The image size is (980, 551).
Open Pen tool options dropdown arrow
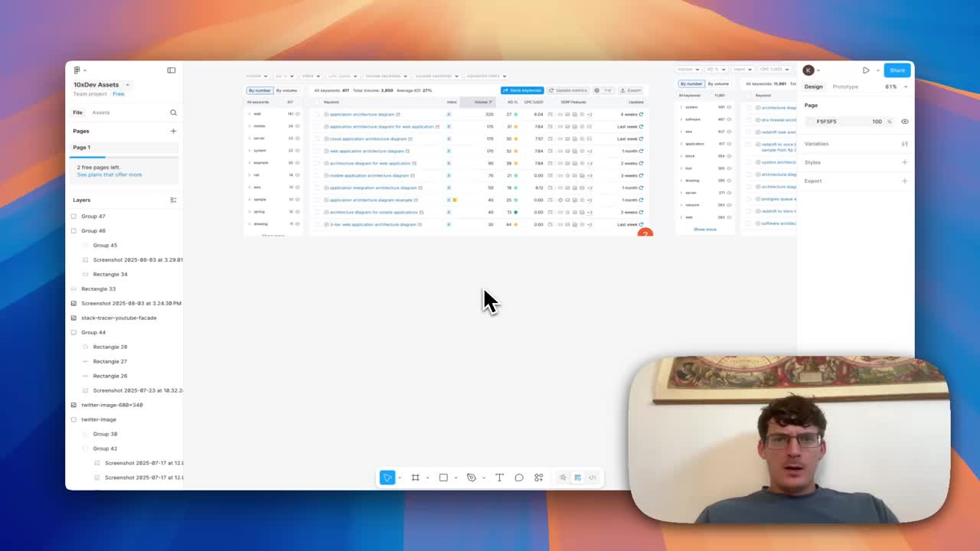(x=484, y=478)
